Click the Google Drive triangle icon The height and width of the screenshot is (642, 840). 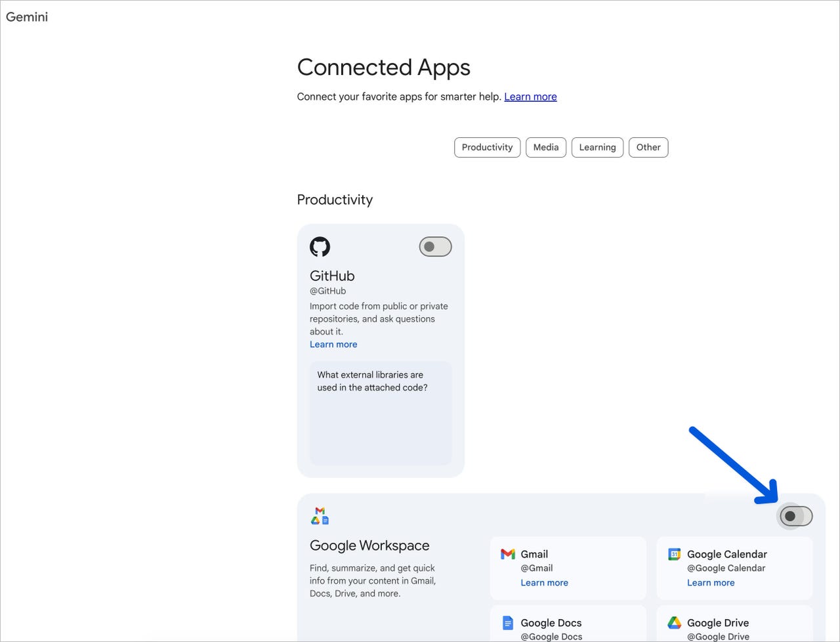click(x=674, y=622)
